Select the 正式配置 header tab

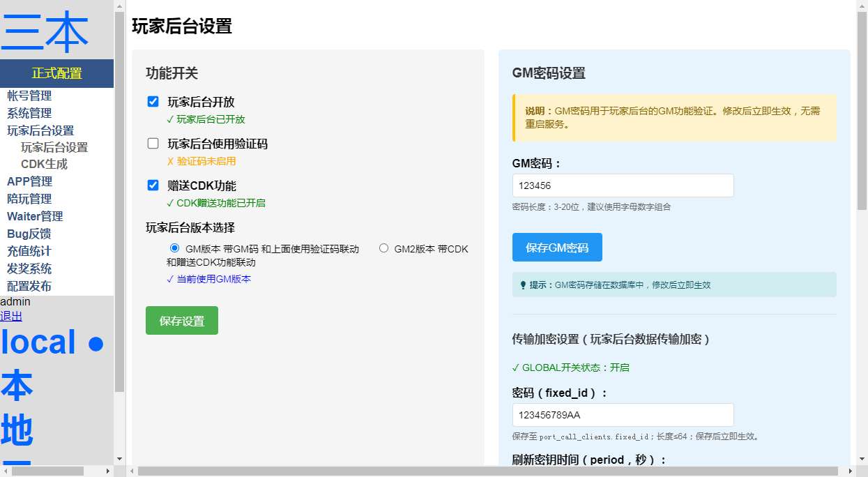56,73
